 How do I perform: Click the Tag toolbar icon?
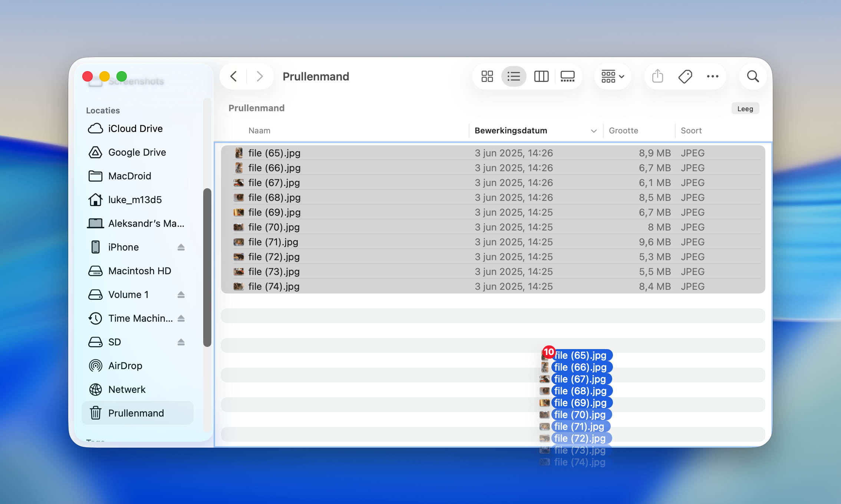coord(685,76)
